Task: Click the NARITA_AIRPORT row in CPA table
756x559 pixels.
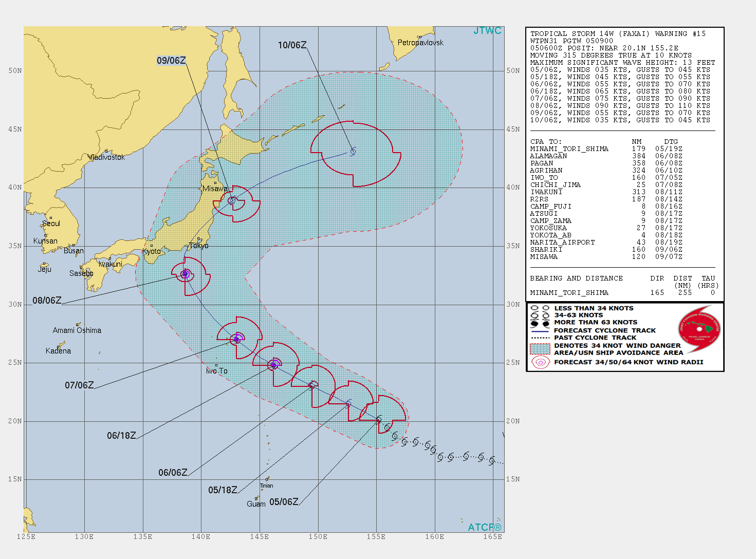Action: pyautogui.click(x=606, y=243)
